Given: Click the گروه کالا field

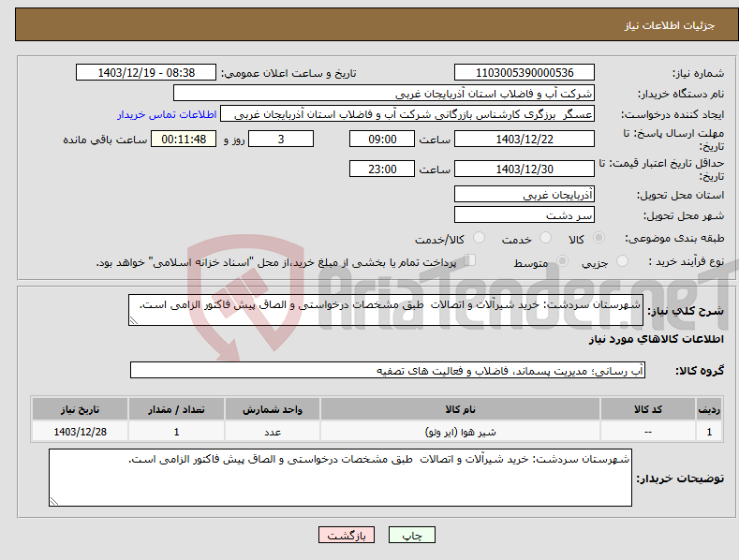Looking at the screenshot, I should 388,371.
